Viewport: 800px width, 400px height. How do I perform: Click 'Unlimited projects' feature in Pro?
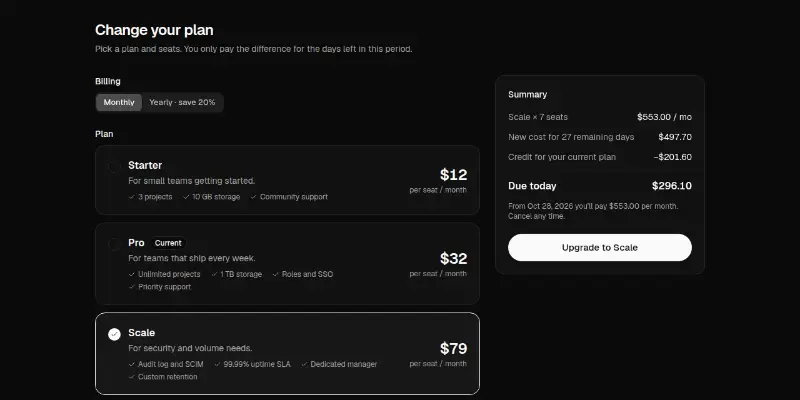click(x=164, y=274)
